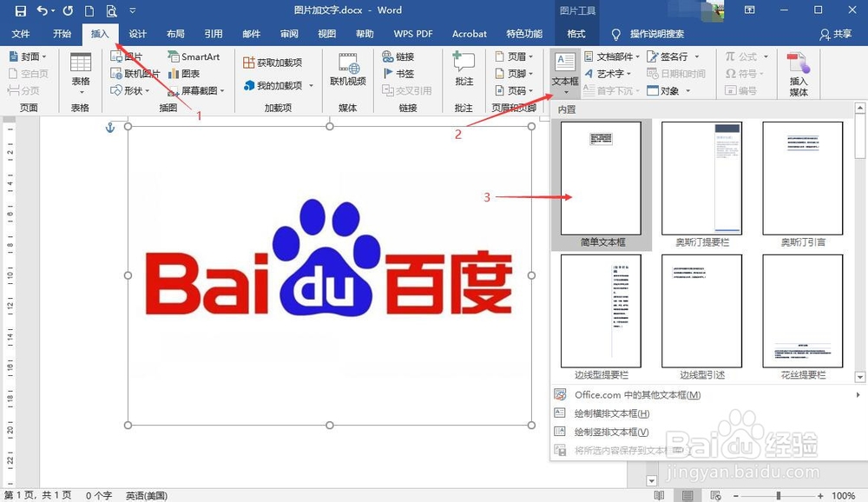Click the 100% zoom level

coord(843,495)
